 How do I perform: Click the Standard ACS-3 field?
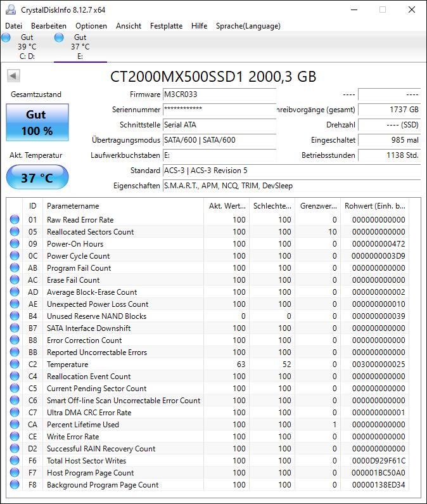tap(291, 171)
